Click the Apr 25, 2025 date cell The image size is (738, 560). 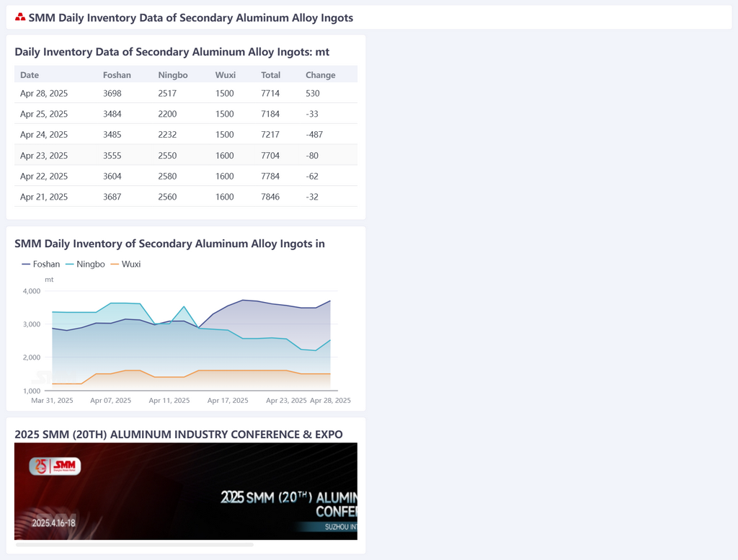click(44, 114)
